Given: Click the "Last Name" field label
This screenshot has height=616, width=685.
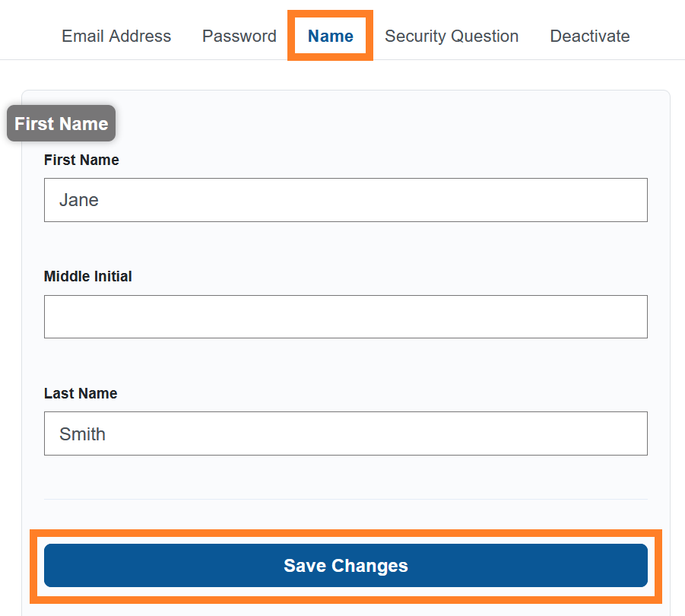Looking at the screenshot, I should pyautogui.click(x=81, y=393).
